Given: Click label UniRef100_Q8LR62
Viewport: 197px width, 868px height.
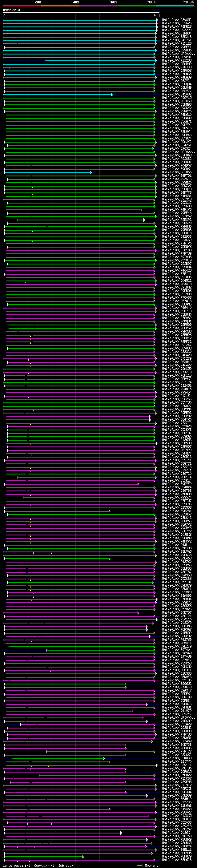Looking at the screenshot, I should [x=177, y=328].
